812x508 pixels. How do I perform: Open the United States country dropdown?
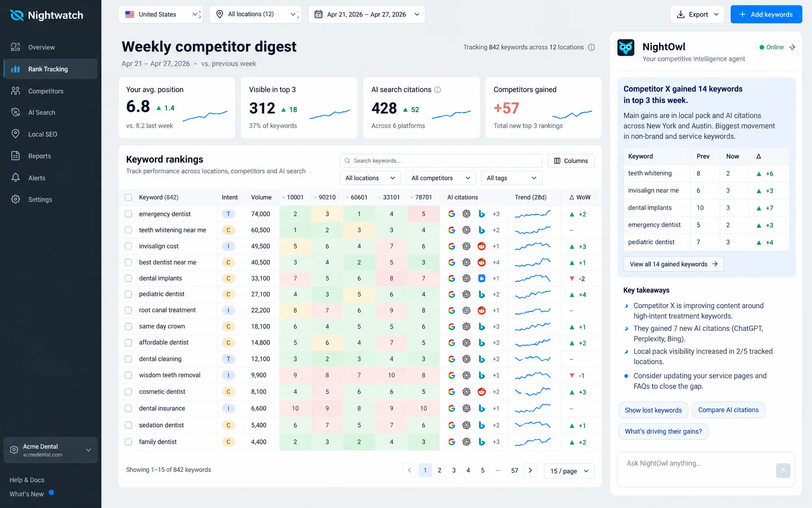point(161,14)
